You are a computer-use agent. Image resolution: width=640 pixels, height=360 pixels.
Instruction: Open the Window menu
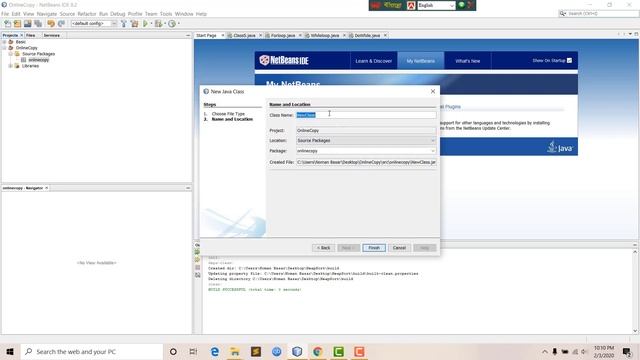click(x=184, y=14)
